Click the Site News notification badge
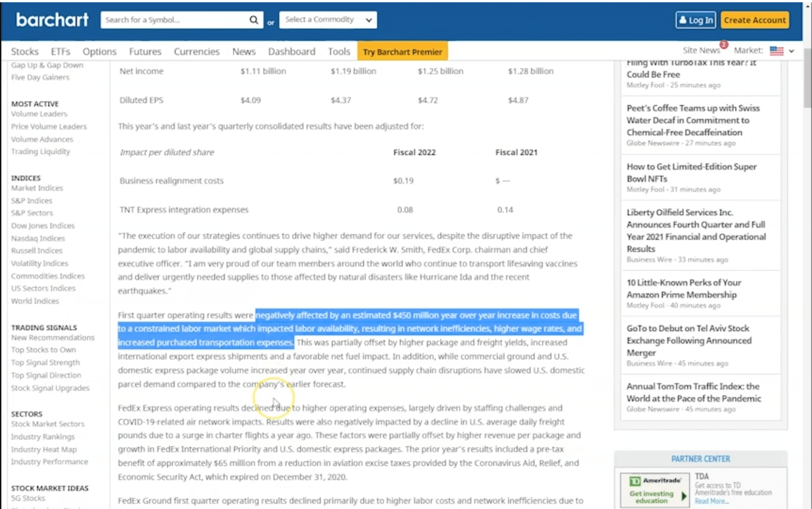812x509 pixels. tap(723, 45)
